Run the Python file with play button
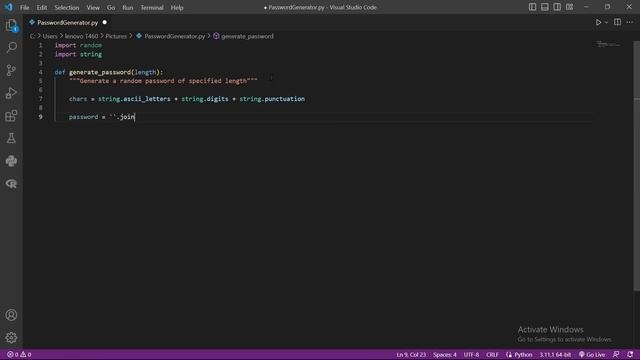 pyautogui.click(x=598, y=22)
